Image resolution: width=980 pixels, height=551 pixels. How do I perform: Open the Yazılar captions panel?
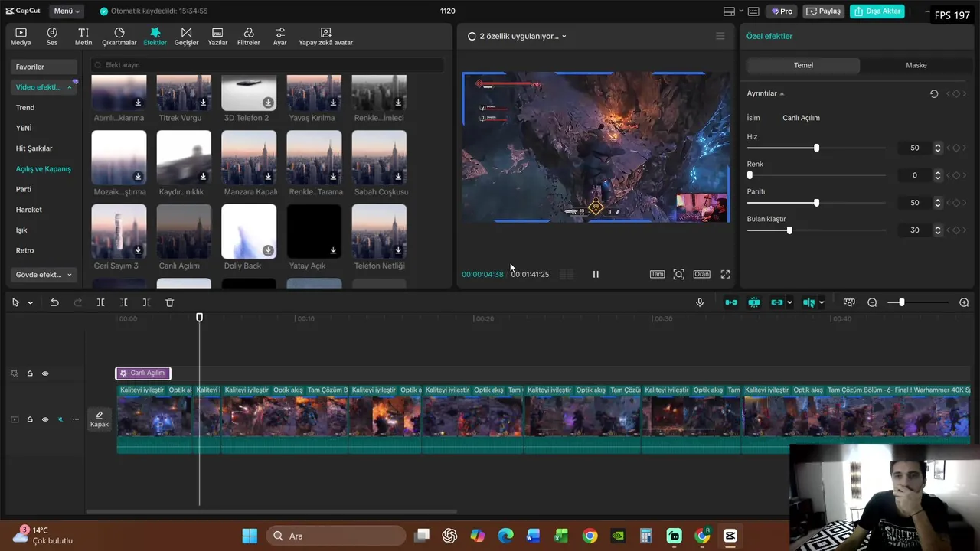point(217,37)
